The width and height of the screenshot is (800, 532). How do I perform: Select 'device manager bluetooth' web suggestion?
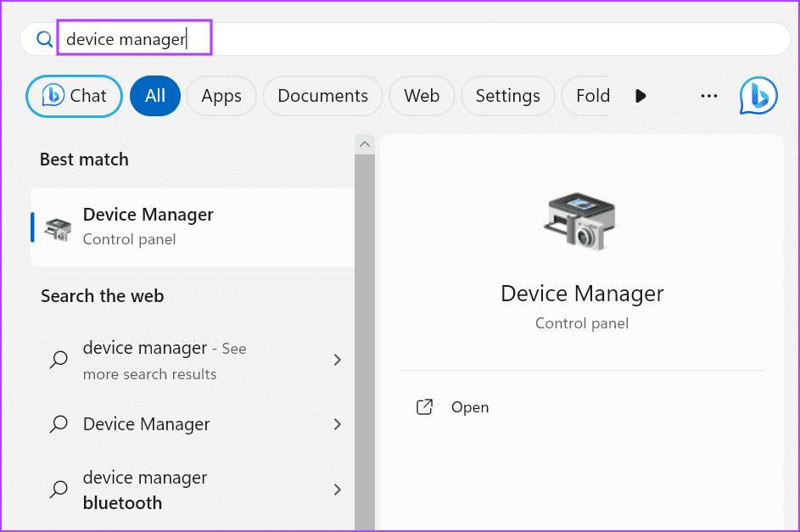coord(193,490)
